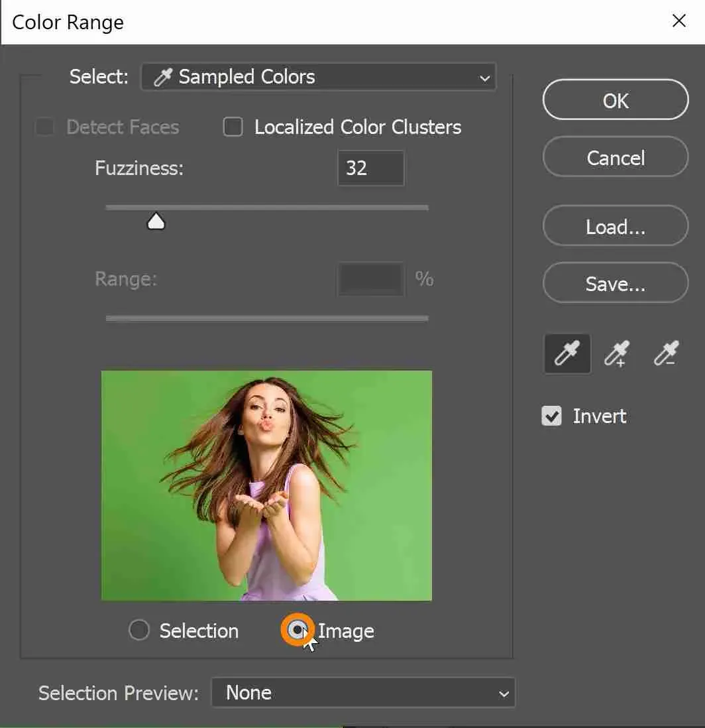Focus the Fuzziness value field
The height and width of the screenshot is (728, 705).
(370, 168)
